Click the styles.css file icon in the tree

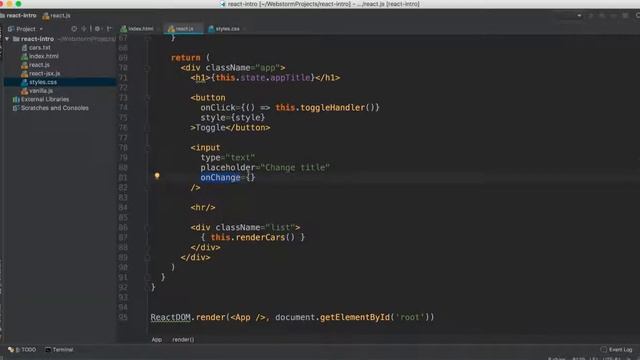[24, 82]
